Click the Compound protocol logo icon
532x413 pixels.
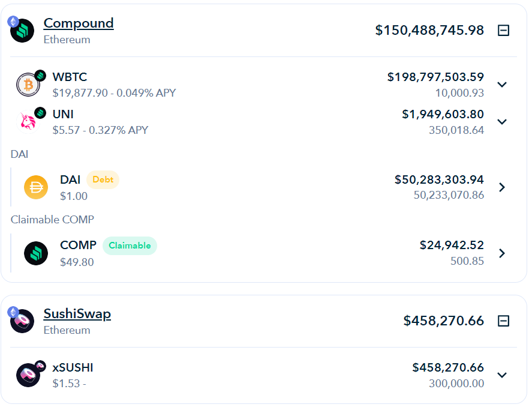pyautogui.click(x=22, y=31)
